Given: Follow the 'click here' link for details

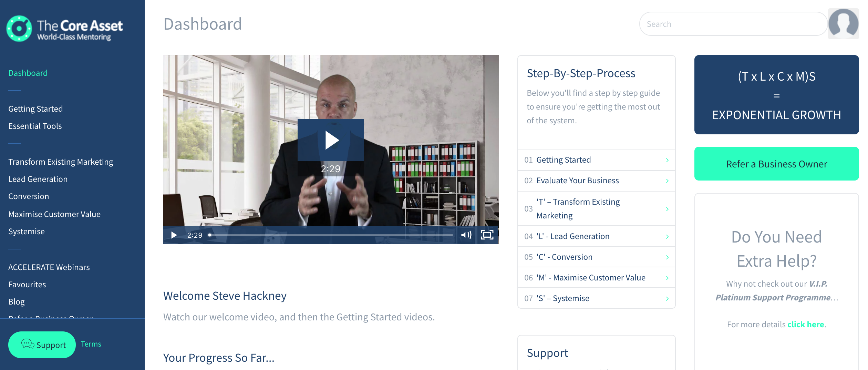Looking at the screenshot, I should coord(805,325).
